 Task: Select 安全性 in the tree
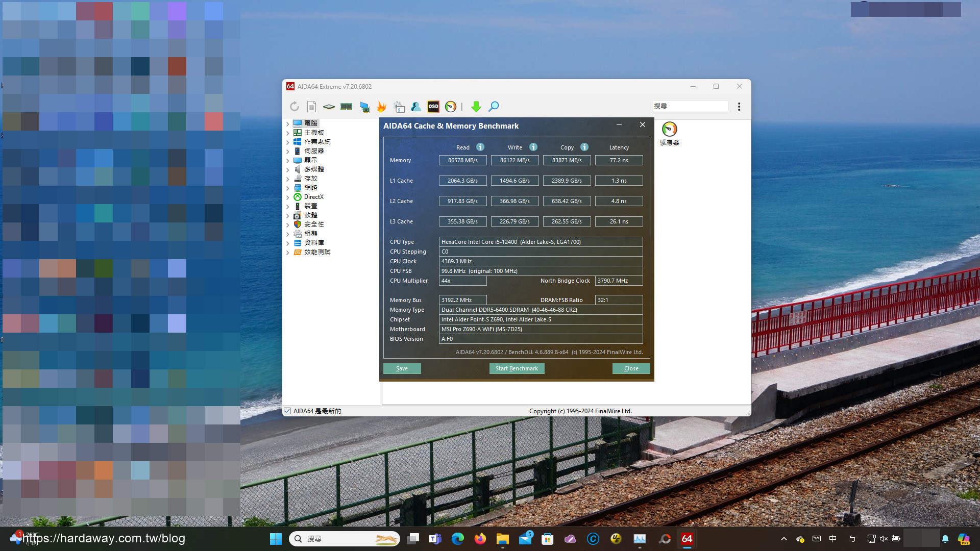pos(314,224)
